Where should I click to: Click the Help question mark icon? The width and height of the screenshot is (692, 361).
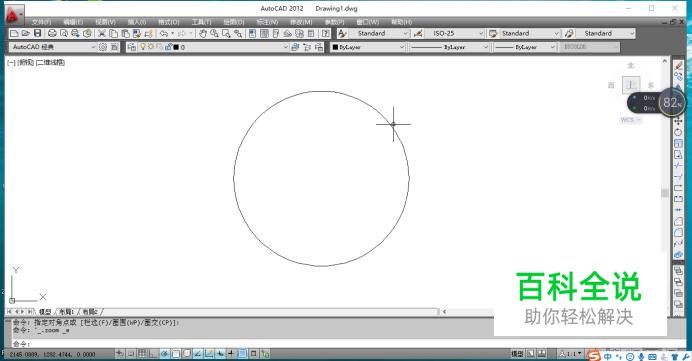click(x=326, y=33)
